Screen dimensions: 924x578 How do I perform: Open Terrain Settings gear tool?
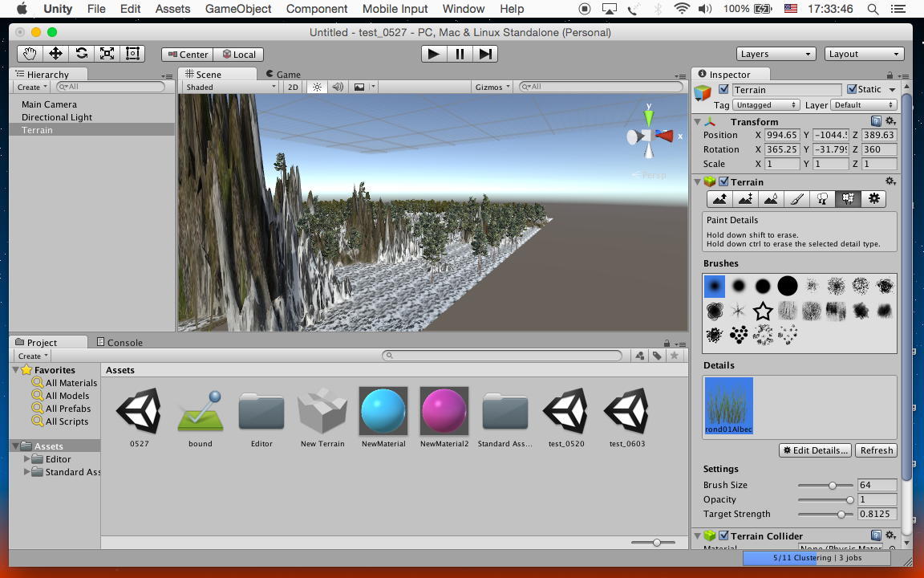click(873, 199)
